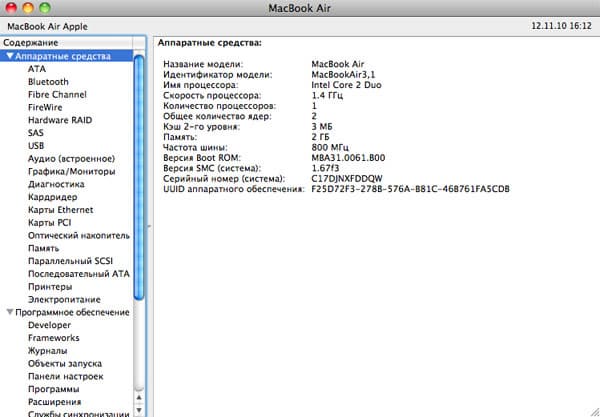Viewport: 600px width, 417px height.
Task: Click the Аппаратные средства: details heading
Action: coord(210,43)
